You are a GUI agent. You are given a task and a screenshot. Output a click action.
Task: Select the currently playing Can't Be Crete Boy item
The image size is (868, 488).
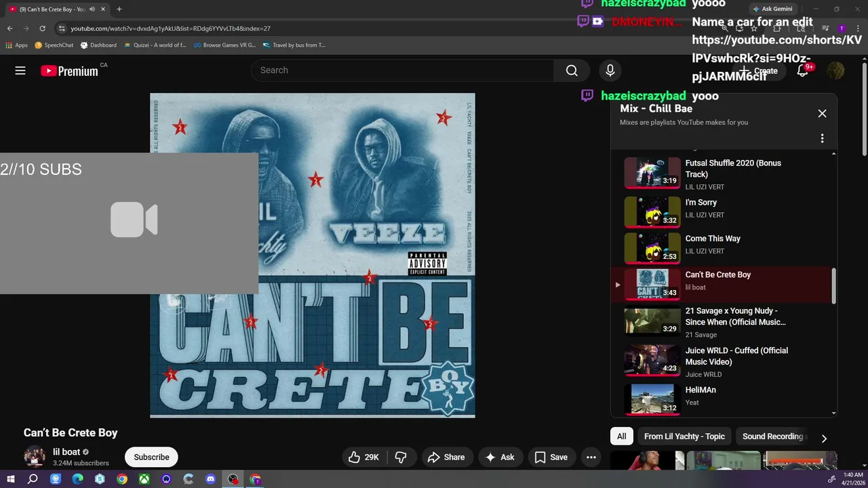pos(723,284)
